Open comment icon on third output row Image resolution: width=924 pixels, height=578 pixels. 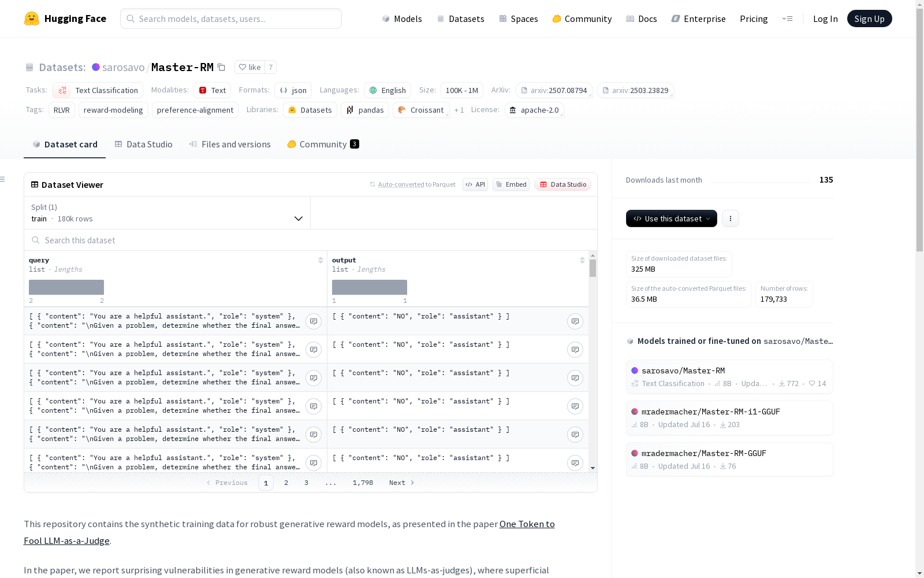575,378
